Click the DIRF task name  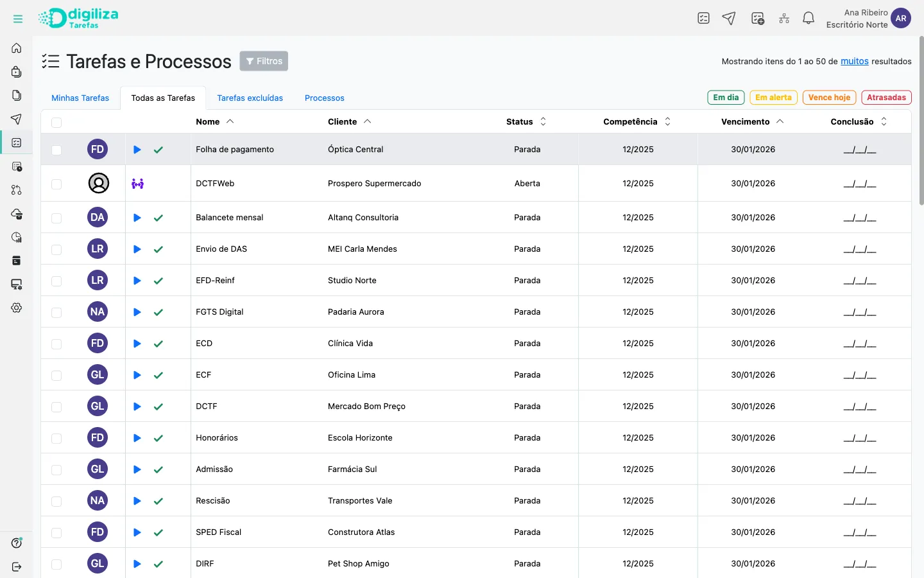205,564
